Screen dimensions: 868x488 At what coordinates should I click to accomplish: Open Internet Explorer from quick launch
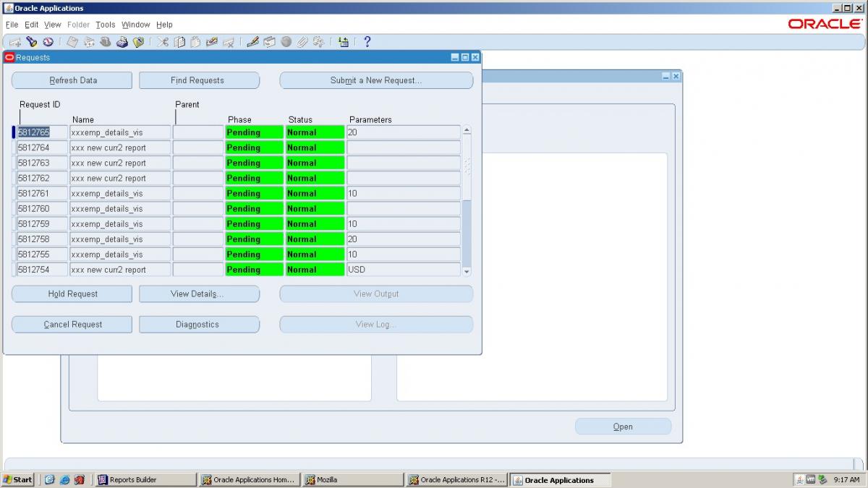(64, 479)
